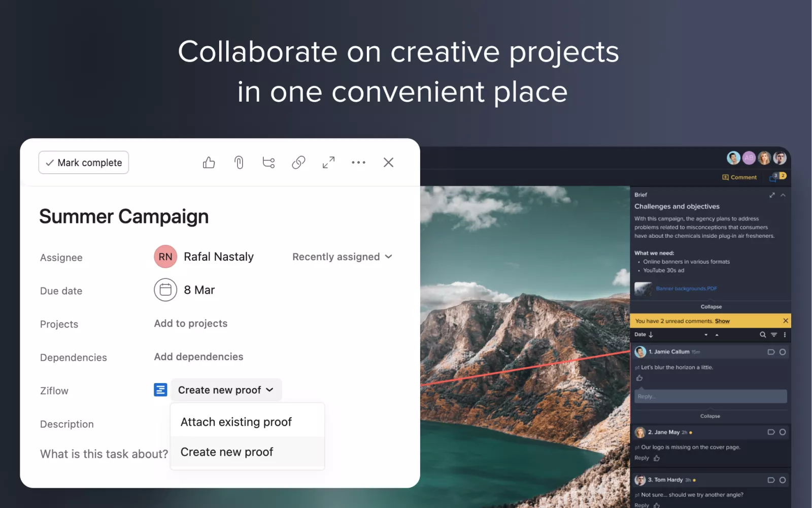
Task: Click the search icon in comments panel
Action: click(762, 335)
